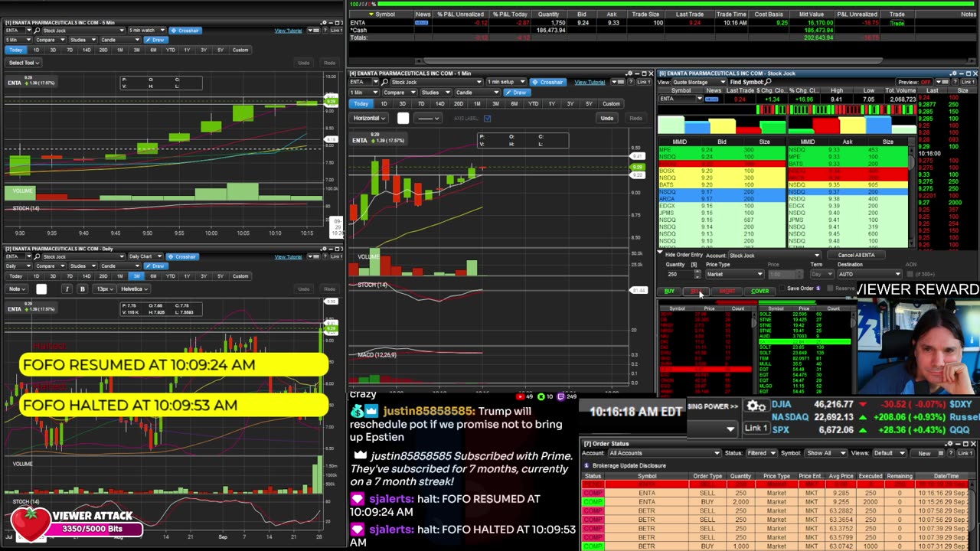Open layout menu icon in 5 Min chart
Viewport: 980px width, 551px height.
pyautogui.click(x=312, y=31)
